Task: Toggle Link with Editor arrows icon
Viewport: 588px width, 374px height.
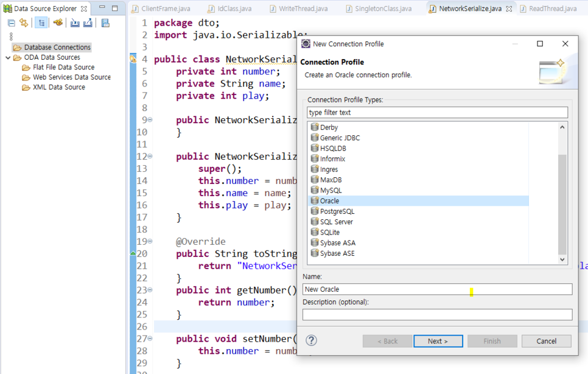Action: 24,23
